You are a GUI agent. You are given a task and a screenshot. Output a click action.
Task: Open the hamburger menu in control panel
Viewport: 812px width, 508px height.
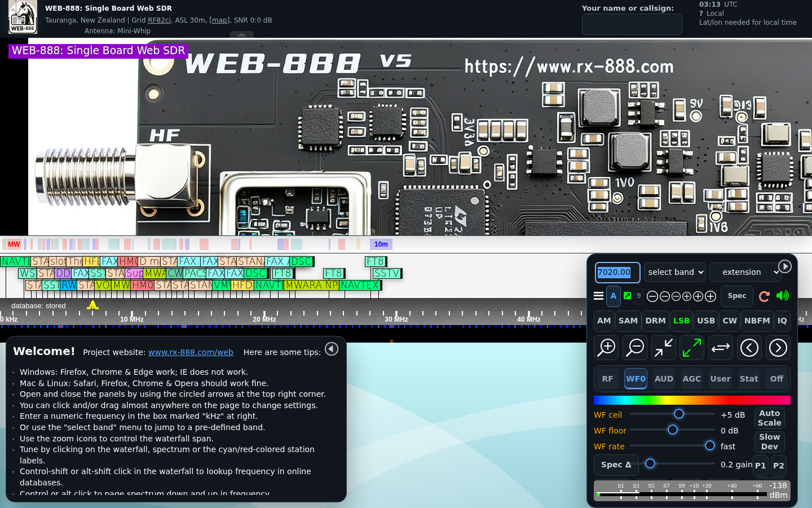point(599,296)
